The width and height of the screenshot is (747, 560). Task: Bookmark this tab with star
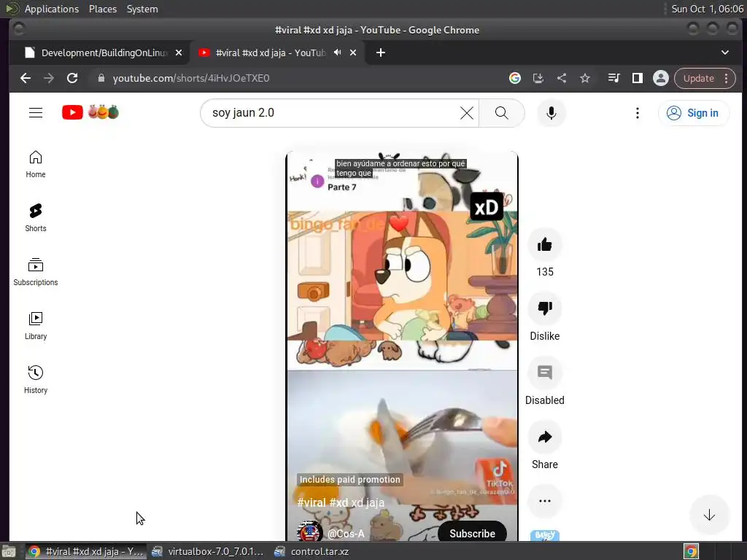[585, 78]
